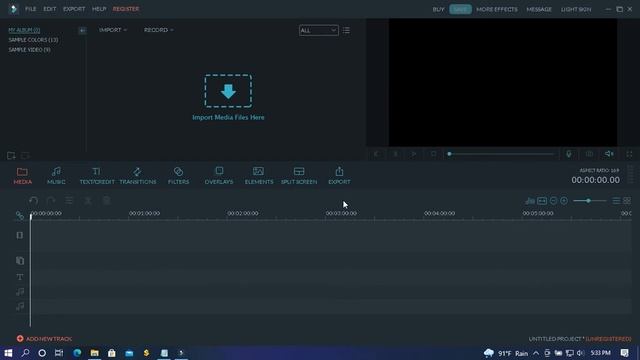The width and height of the screenshot is (640, 360).
Task: Add a new album folder
Action: pos(11,156)
